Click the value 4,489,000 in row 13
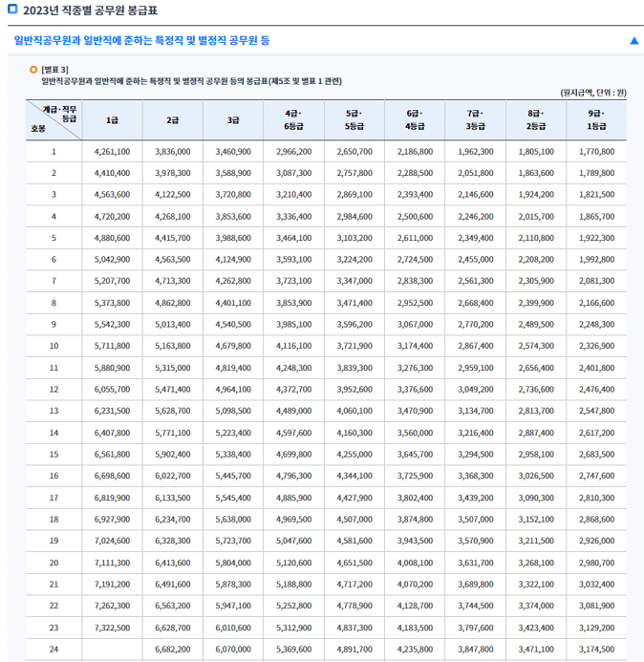The width and height of the screenshot is (644, 662). click(x=293, y=411)
